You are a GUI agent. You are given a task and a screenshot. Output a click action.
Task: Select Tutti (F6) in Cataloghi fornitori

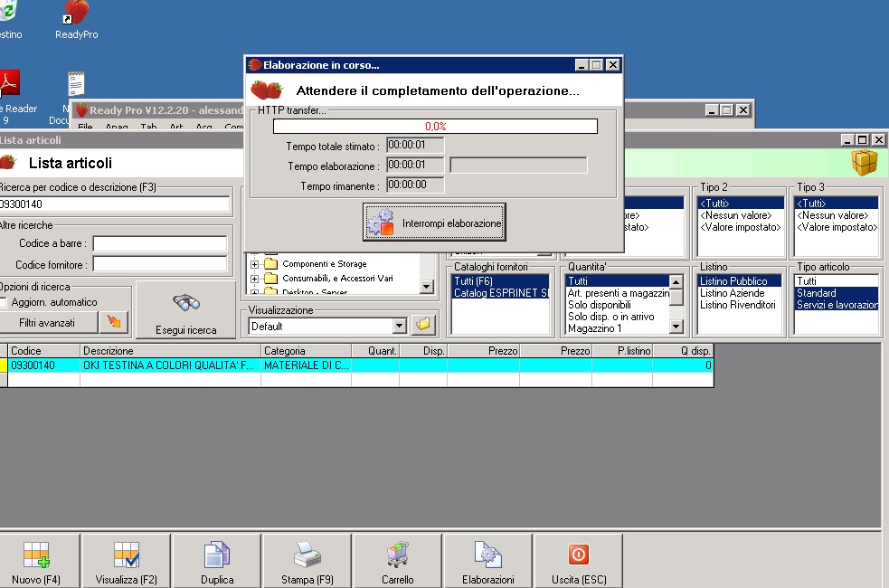[x=501, y=280]
